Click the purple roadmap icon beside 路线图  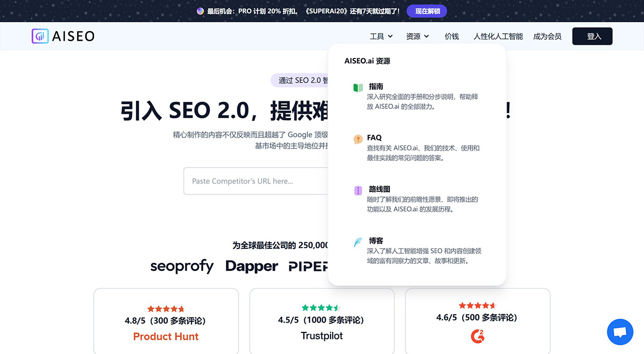coord(358,190)
